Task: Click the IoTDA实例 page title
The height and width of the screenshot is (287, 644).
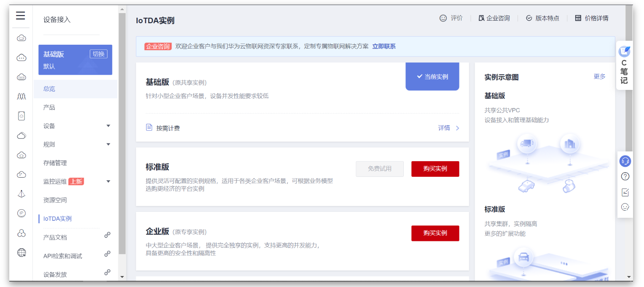Action: (155, 20)
